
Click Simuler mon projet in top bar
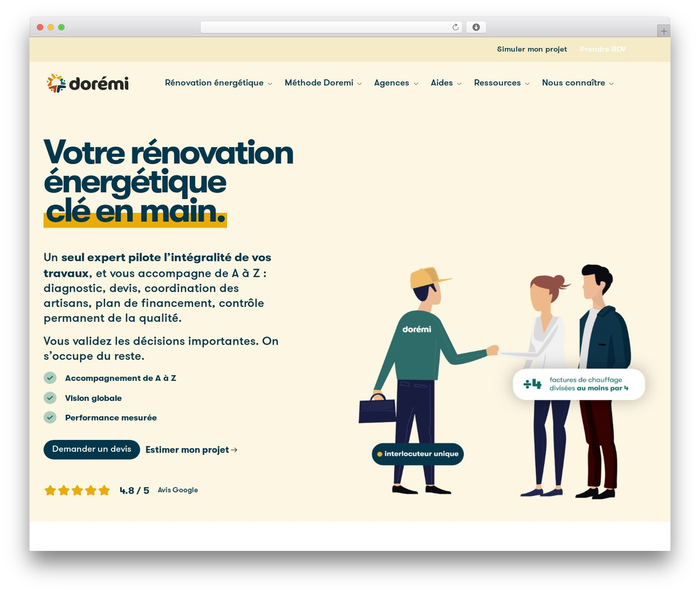[x=532, y=49]
